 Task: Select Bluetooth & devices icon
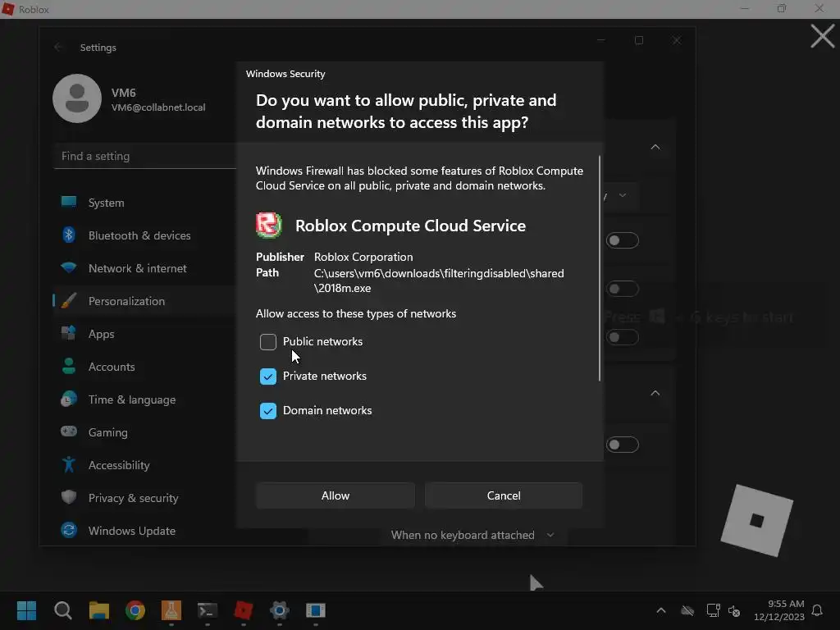click(69, 235)
